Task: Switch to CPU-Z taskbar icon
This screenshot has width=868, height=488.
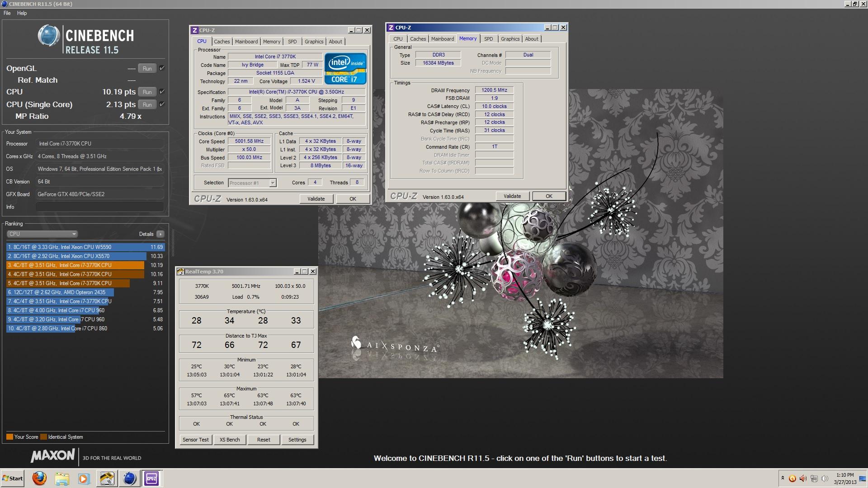Action: [152, 478]
